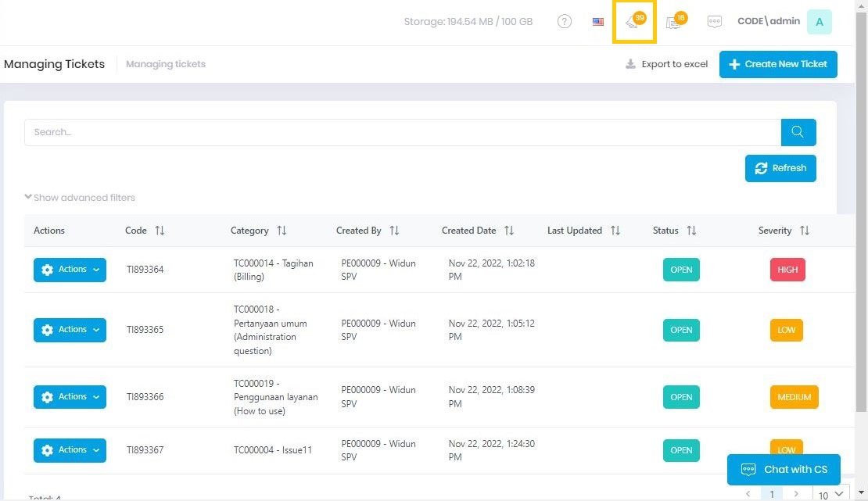Sort by Created Date column arrows
The image size is (868, 501).
[509, 231]
